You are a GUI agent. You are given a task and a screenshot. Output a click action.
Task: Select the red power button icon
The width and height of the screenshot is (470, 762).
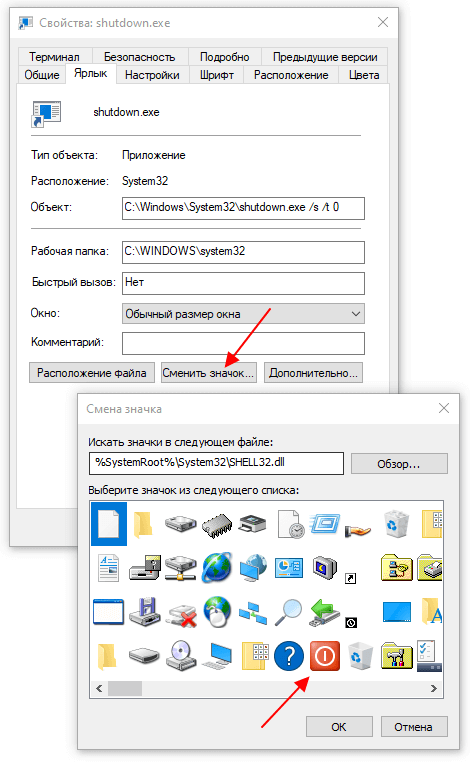click(325, 656)
